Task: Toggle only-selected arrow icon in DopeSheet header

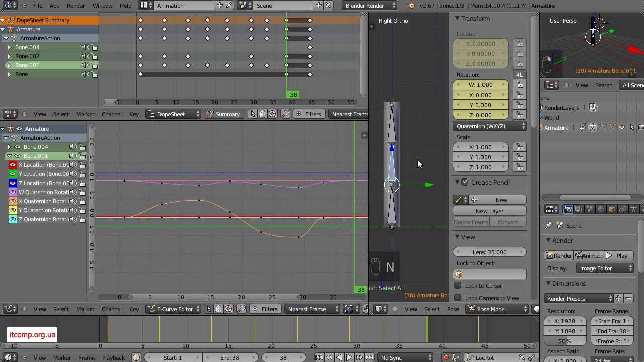Action: coord(253,114)
